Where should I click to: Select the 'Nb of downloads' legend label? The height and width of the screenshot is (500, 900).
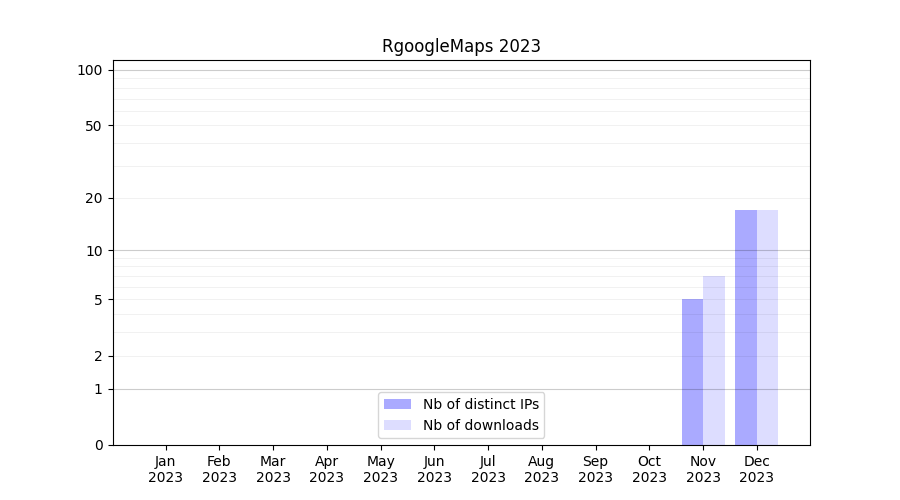click(x=481, y=425)
